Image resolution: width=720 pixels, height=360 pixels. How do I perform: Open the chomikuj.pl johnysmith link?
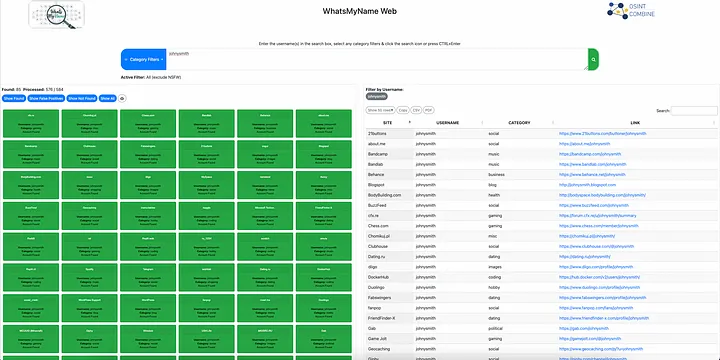coord(586,236)
